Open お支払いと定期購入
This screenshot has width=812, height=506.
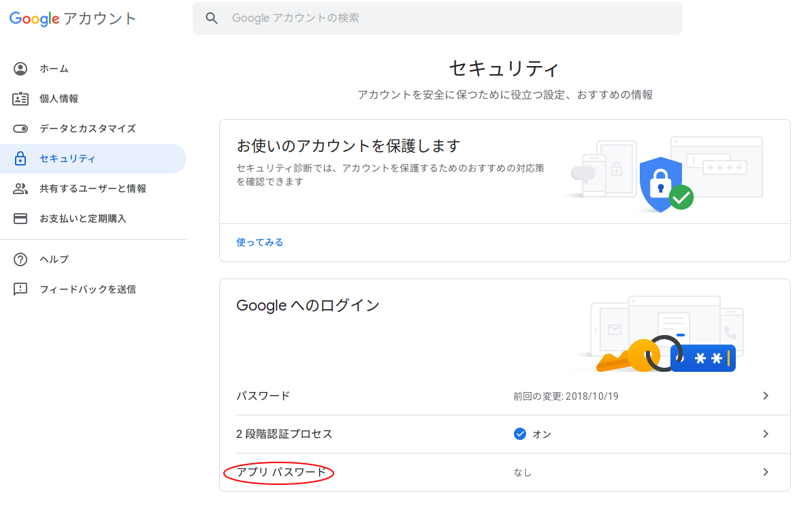click(93, 219)
